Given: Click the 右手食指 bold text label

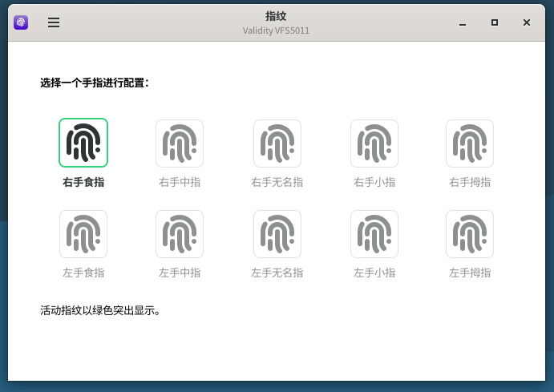Looking at the screenshot, I should click(83, 182).
